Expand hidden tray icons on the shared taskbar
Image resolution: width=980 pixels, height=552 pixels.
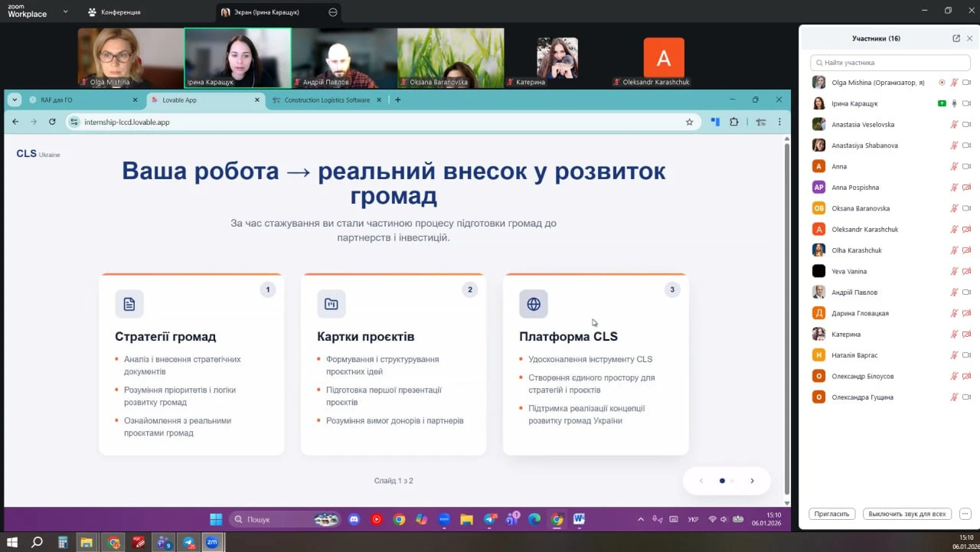coord(641,519)
